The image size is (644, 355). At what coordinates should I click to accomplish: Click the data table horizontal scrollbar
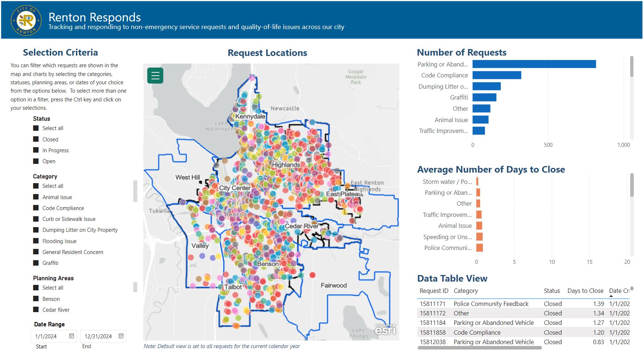[480, 348]
